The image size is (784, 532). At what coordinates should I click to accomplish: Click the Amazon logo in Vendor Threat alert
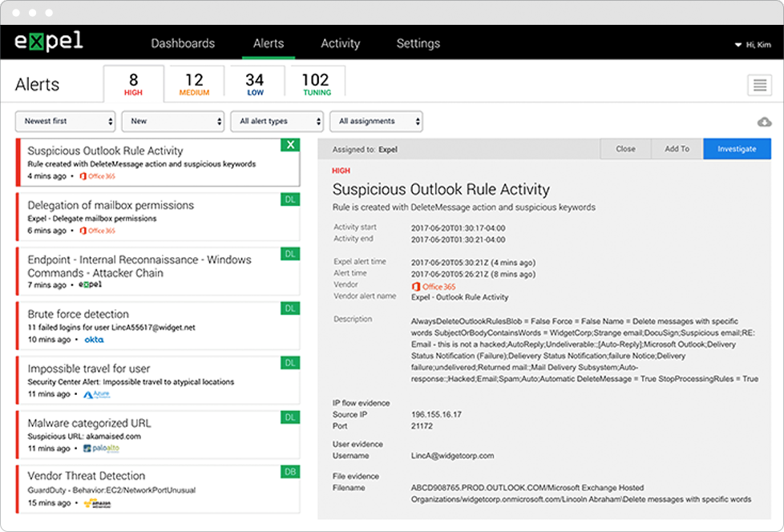click(x=98, y=503)
